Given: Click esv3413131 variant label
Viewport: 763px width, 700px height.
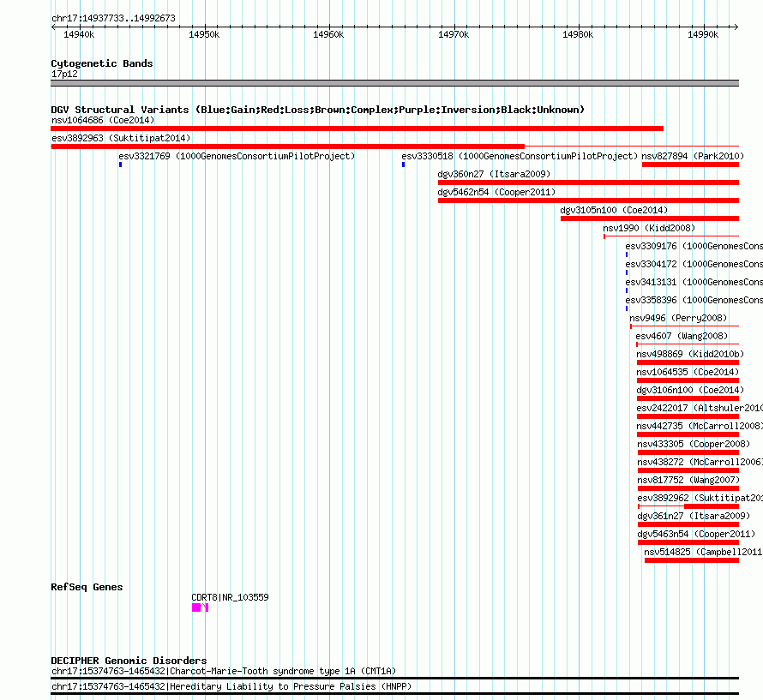Looking at the screenshot, I should [694, 282].
